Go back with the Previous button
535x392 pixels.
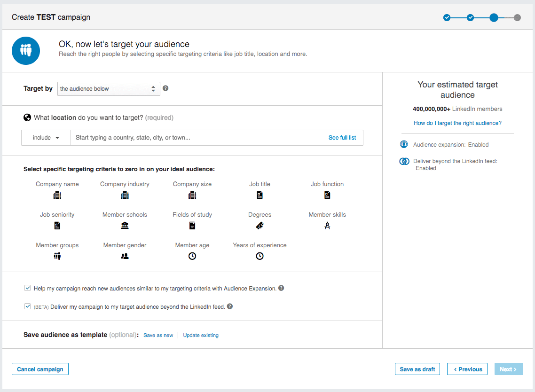tap(468, 369)
